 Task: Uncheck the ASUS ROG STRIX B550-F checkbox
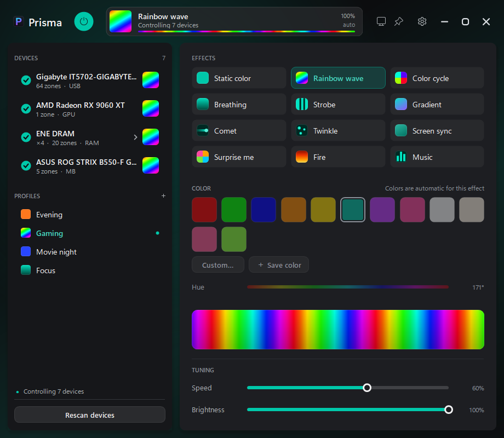click(x=26, y=166)
